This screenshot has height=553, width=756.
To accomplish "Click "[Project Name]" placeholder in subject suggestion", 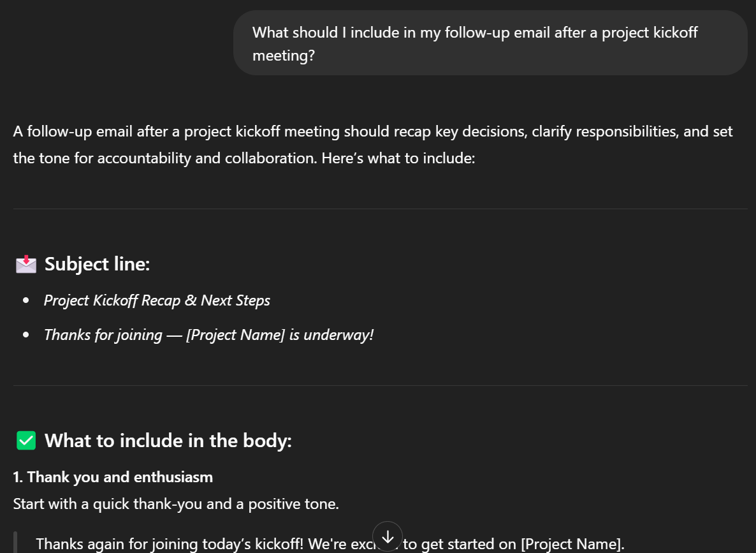I will pyautogui.click(x=235, y=335).
